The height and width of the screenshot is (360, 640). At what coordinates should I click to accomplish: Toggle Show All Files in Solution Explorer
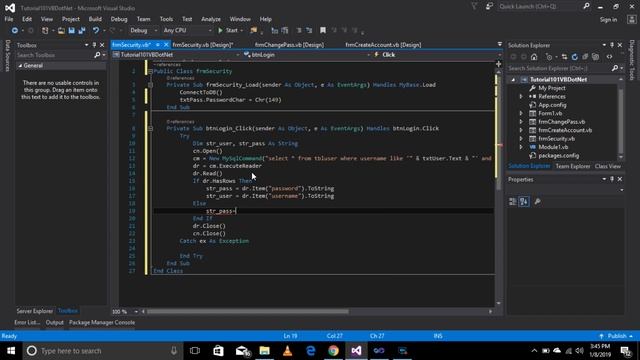[x=596, y=57]
